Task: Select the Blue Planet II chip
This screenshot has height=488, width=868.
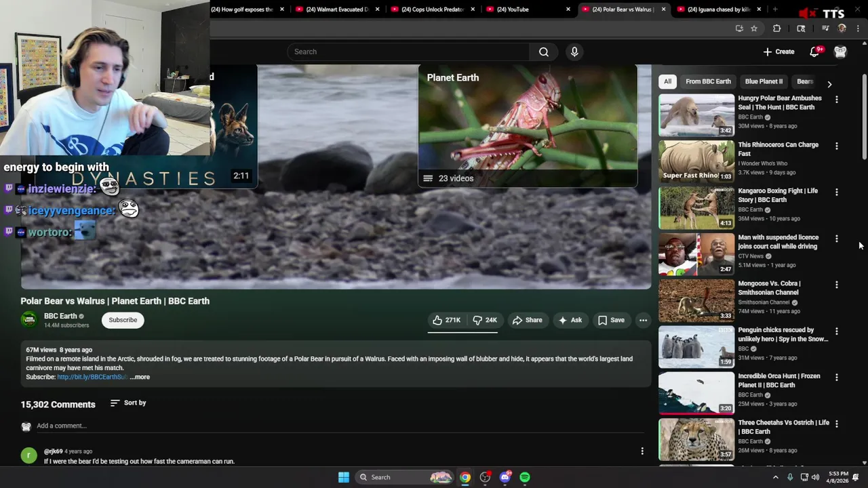Action: point(764,81)
